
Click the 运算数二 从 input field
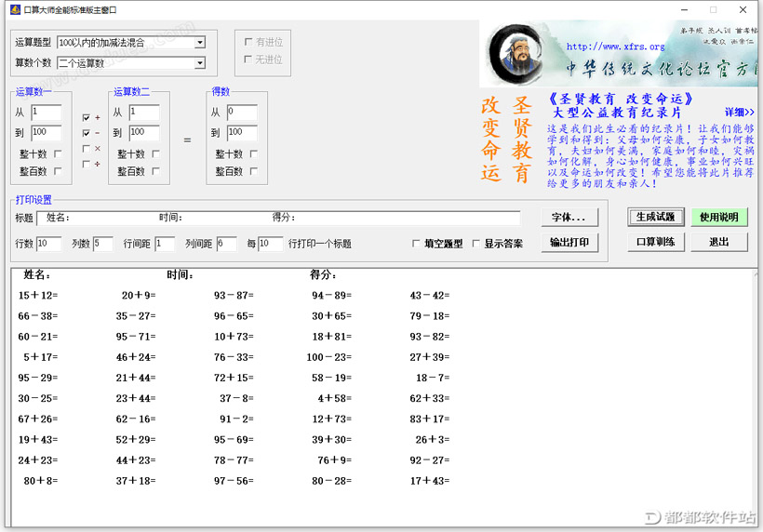click(x=144, y=113)
